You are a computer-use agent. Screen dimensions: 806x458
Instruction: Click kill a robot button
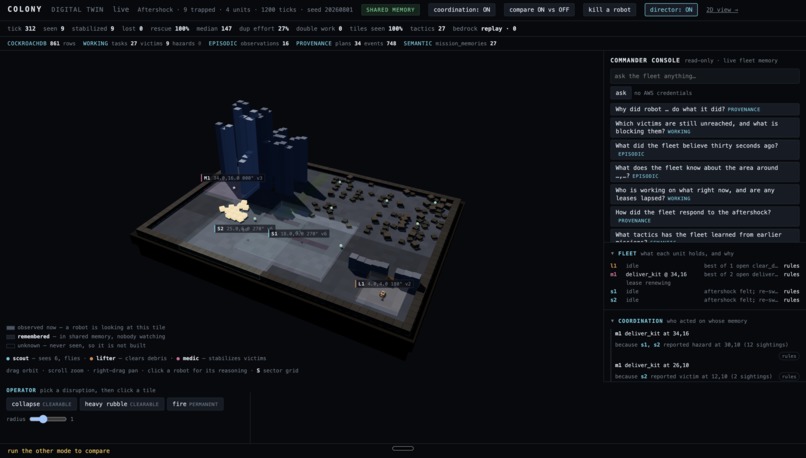(610, 10)
